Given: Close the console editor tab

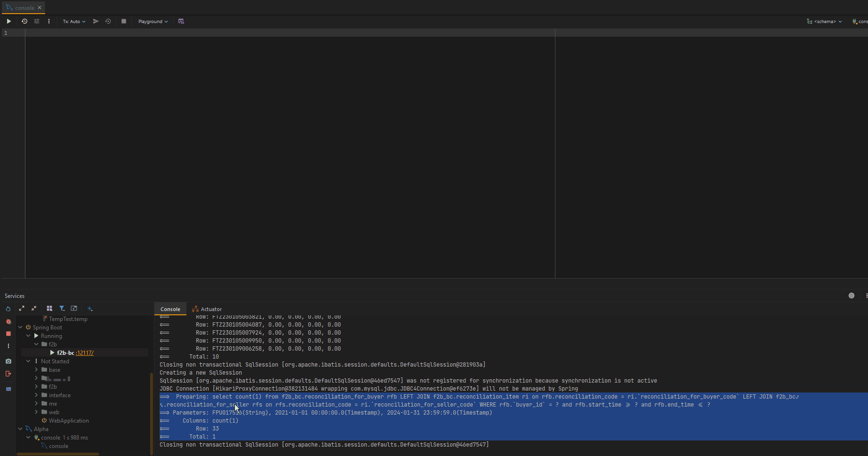Looking at the screenshot, I should tap(40, 8).
